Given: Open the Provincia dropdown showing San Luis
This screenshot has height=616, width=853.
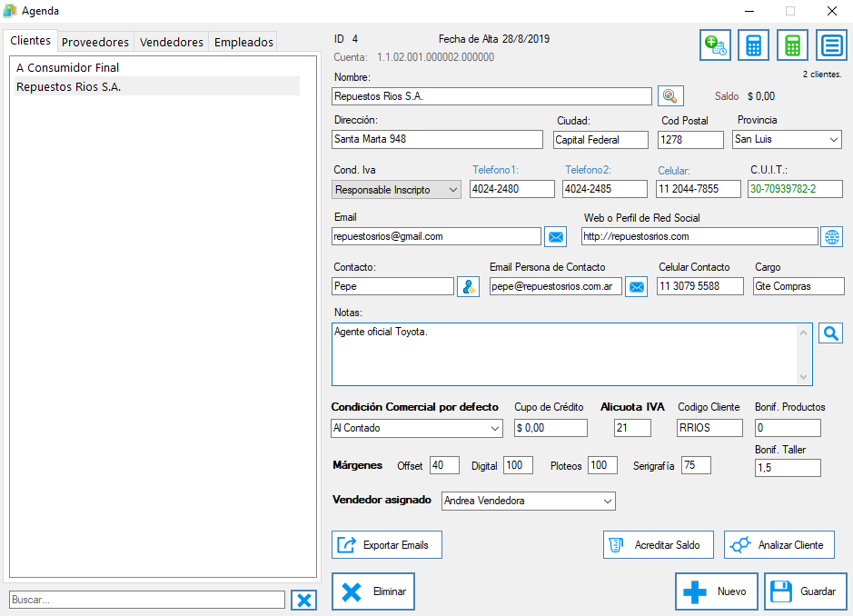Looking at the screenshot, I should (787, 139).
